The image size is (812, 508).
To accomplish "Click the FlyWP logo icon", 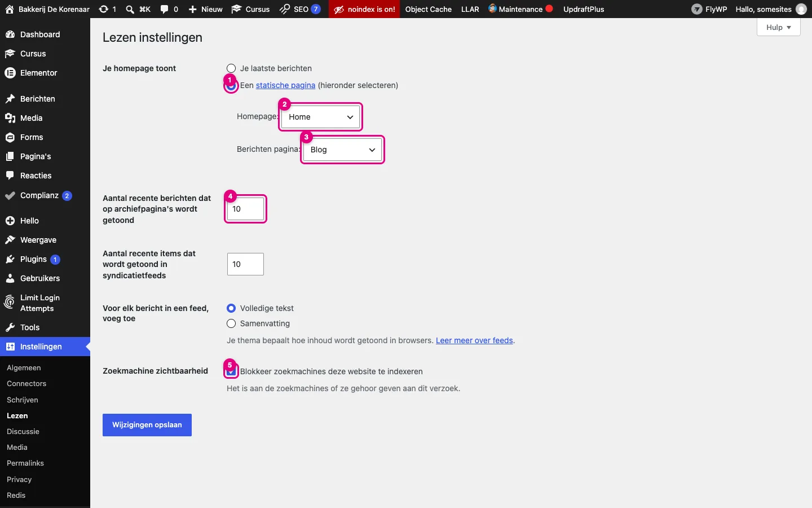I will 697,9.
